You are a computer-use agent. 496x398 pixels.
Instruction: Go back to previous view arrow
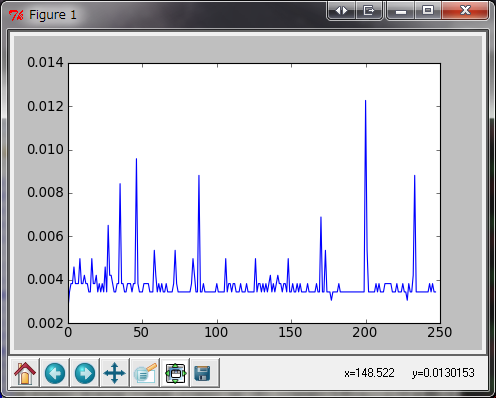pyautogui.click(x=55, y=373)
